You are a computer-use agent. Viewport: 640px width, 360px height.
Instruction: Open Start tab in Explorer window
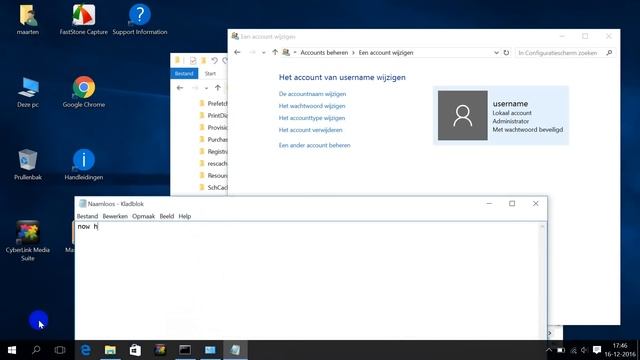click(x=210, y=73)
